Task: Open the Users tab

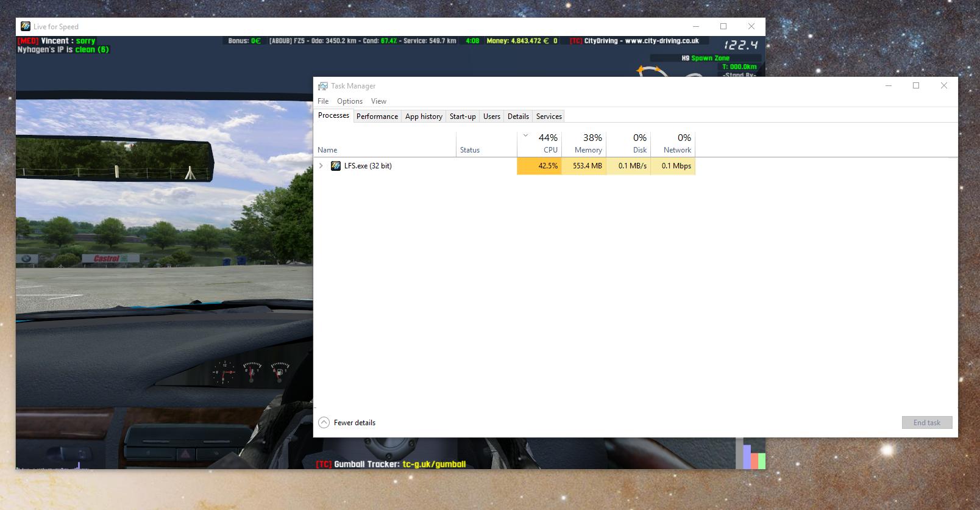Action: [x=492, y=117]
